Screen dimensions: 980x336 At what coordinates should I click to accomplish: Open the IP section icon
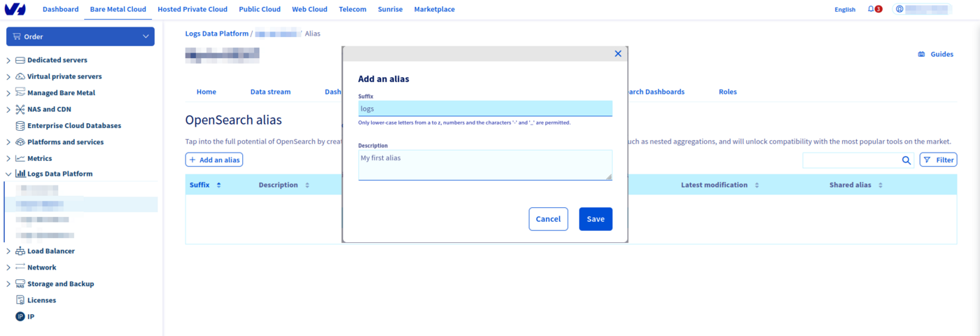coord(20,316)
